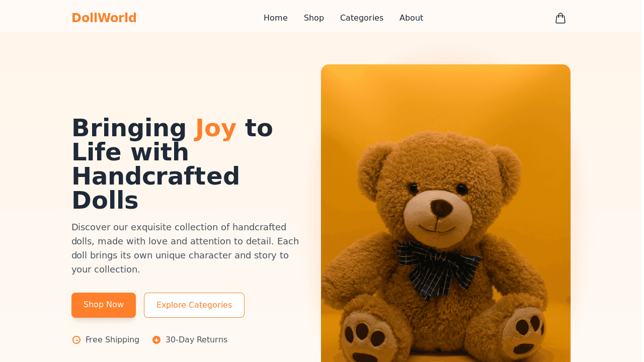Click the word Handcrafted in the headline
The height and width of the screenshot is (362, 644).
[x=155, y=176]
